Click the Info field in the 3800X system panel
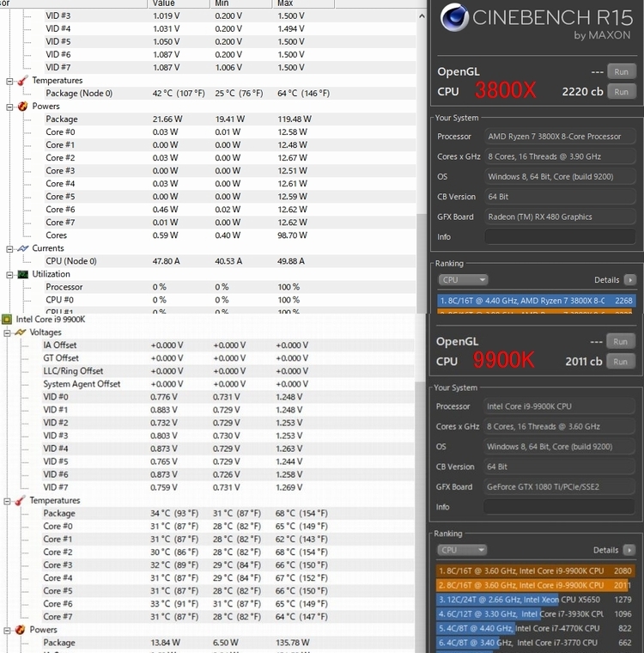Screen dimensions: 644x653 pos(560,236)
